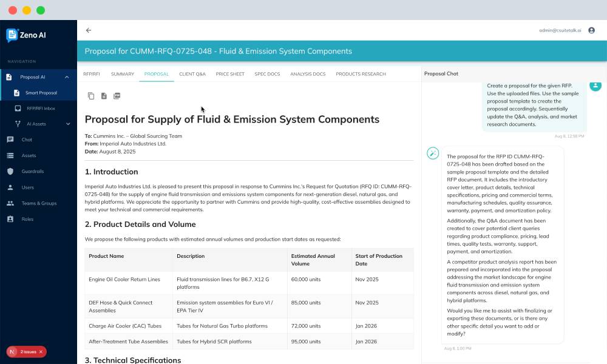Click the Smart Proposal file icon
The height and width of the screenshot is (364, 607).
pos(16,93)
